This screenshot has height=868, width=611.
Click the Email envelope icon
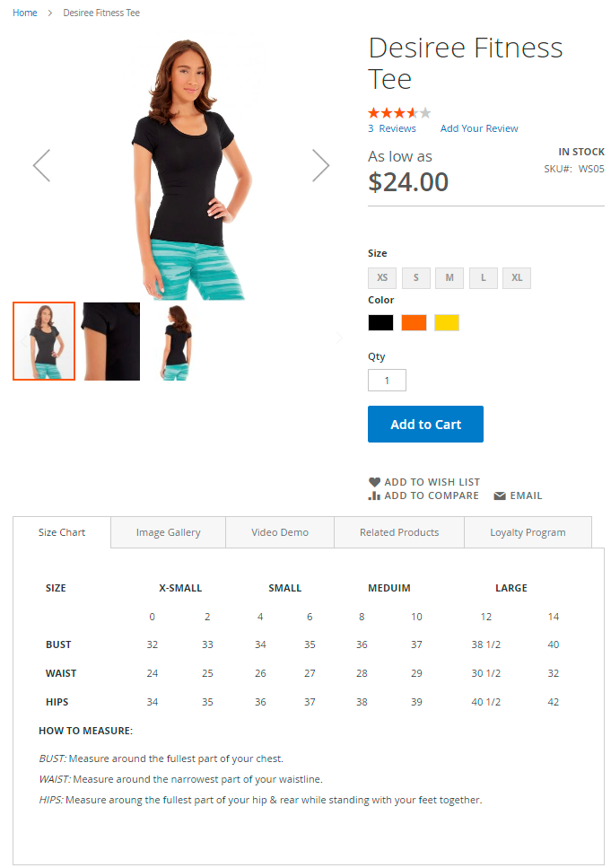500,496
